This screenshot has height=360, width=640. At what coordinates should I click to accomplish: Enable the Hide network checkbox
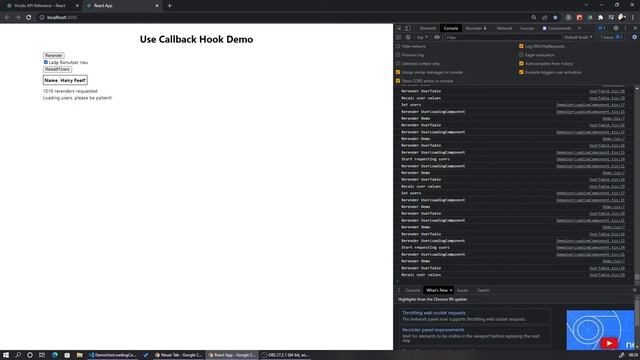(x=398, y=46)
